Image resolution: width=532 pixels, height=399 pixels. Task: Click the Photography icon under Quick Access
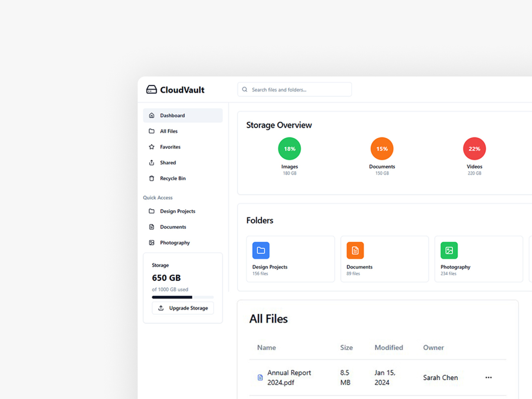152,242
